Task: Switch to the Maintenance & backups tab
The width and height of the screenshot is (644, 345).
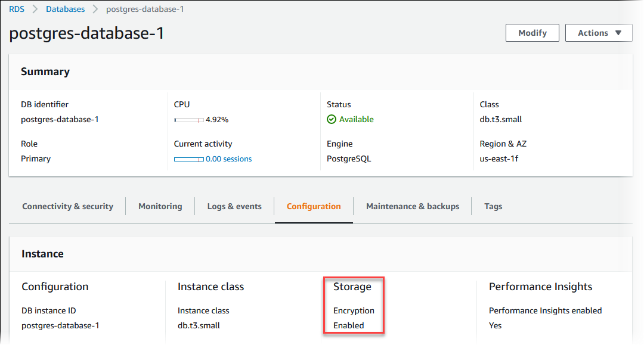Action: point(413,206)
